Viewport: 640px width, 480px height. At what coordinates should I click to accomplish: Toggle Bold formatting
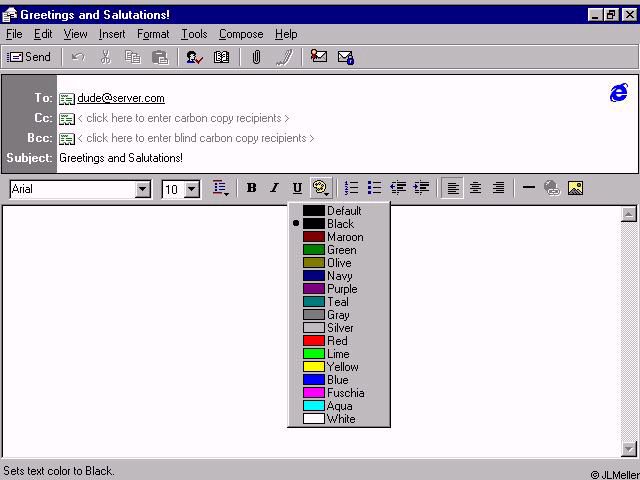[x=251, y=188]
